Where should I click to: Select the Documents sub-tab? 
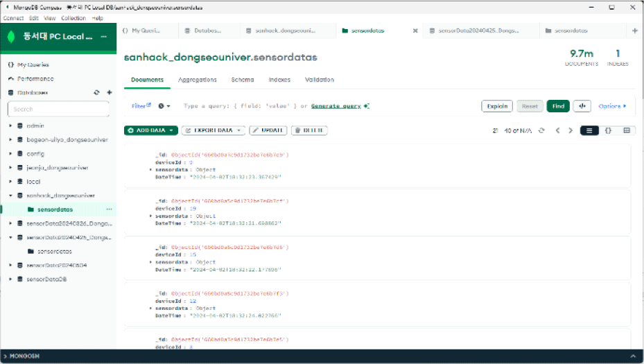coord(147,80)
